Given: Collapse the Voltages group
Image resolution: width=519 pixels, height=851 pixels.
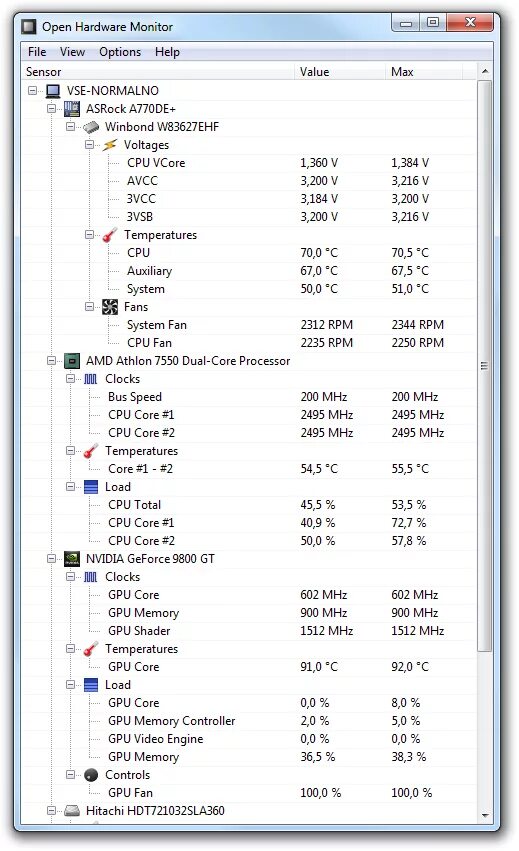Looking at the screenshot, I should [90, 144].
